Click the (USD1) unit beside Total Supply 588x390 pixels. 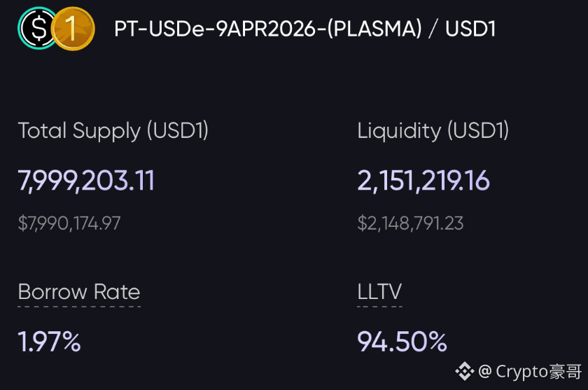178,130
